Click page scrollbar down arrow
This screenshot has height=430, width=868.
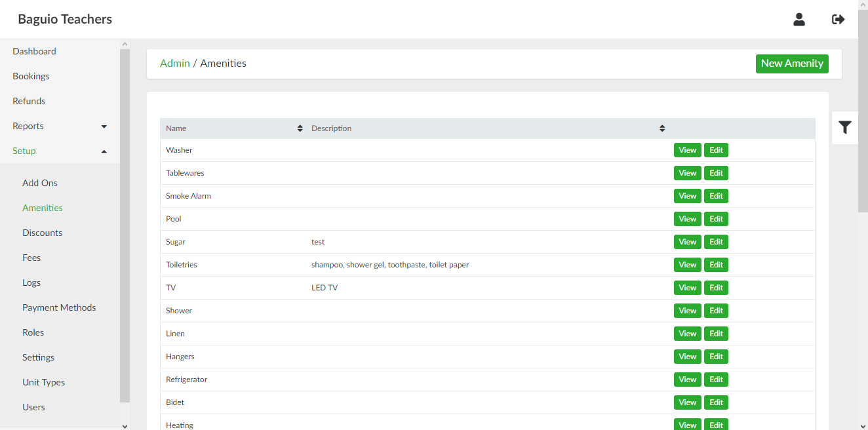coord(863,424)
